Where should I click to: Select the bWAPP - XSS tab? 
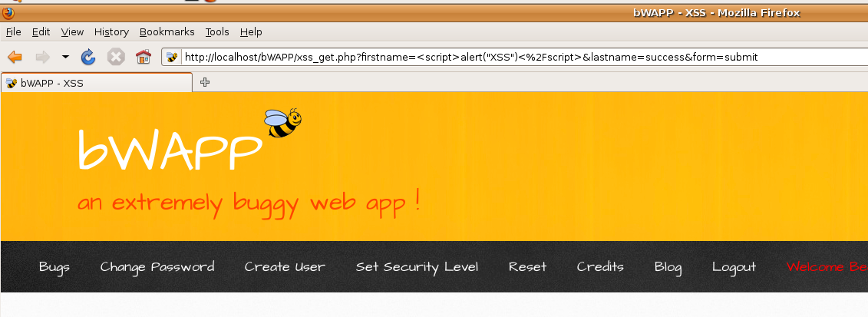(97, 83)
